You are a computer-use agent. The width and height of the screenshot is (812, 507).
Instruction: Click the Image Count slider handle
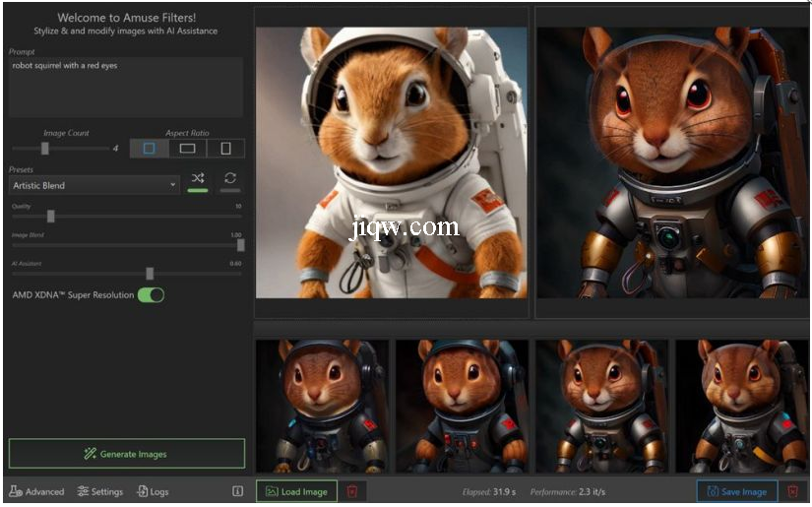[x=44, y=149]
